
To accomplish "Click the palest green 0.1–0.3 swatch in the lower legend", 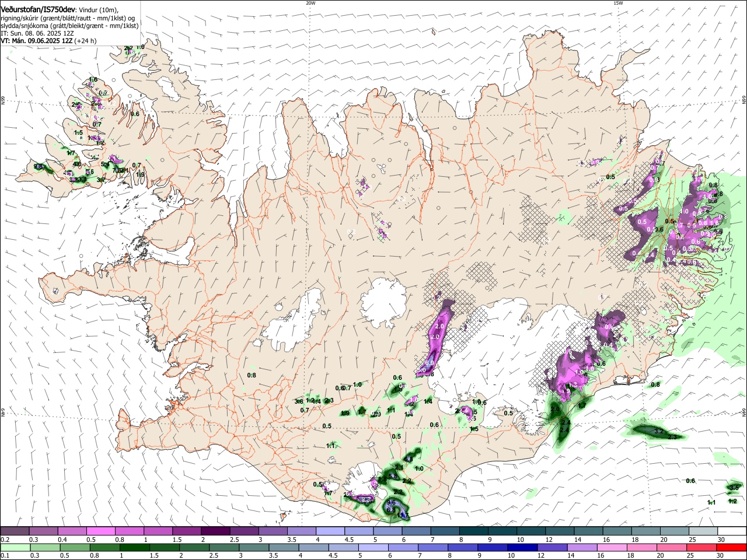I will 15,547.
